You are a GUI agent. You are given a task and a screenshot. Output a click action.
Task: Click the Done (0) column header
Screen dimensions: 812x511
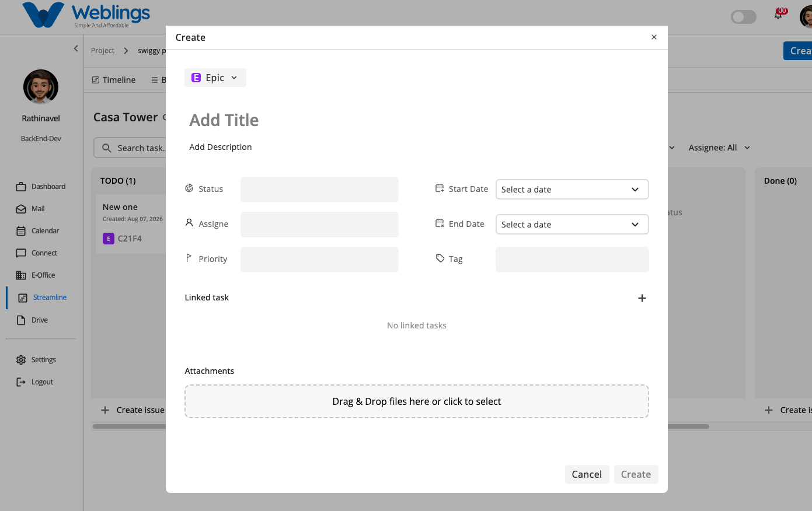tap(780, 181)
